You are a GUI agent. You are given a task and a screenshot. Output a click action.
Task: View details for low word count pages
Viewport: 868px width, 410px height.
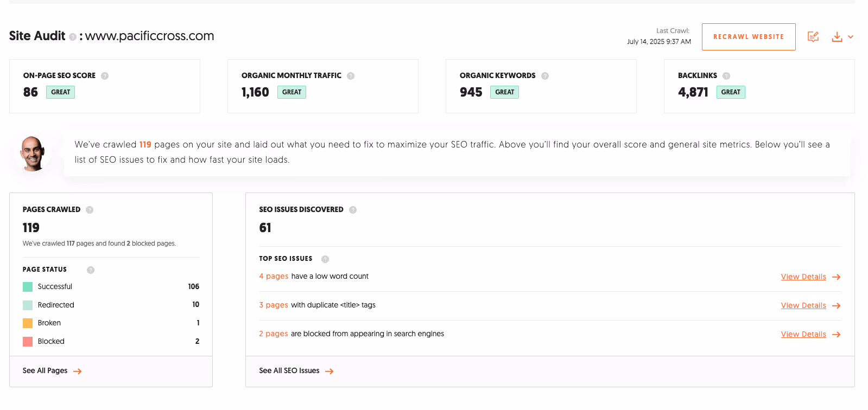(x=803, y=277)
